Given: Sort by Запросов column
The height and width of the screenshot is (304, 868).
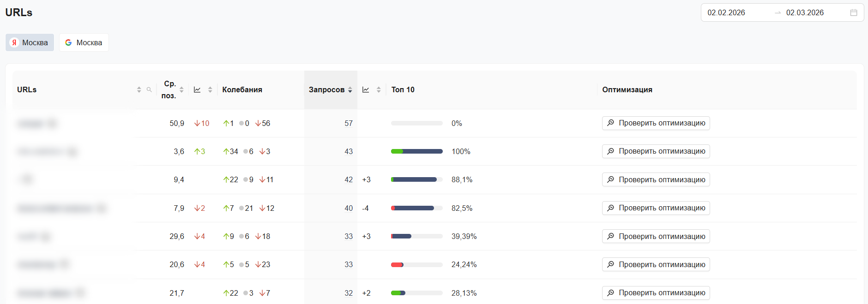Looking at the screenshot, I should point(350,89).
